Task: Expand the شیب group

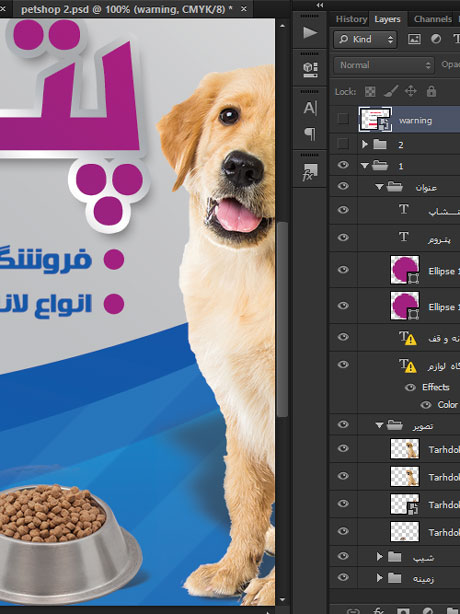Action: (x=379, y=556)
